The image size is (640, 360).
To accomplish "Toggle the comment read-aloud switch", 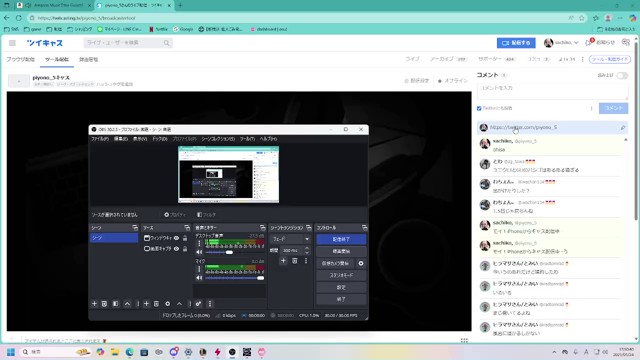I will (x=622, y=76).
